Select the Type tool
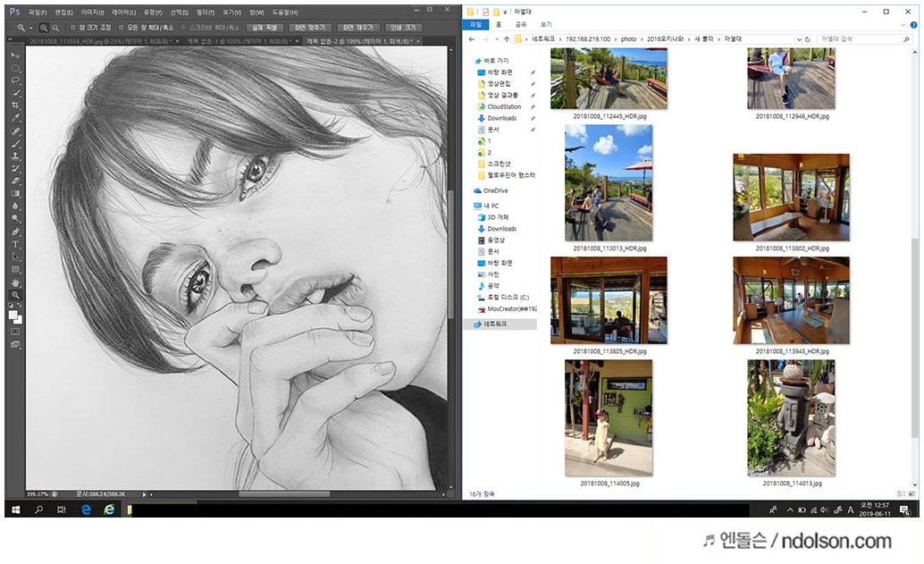This screenshot has height=564, width=924. click(15, 243)
